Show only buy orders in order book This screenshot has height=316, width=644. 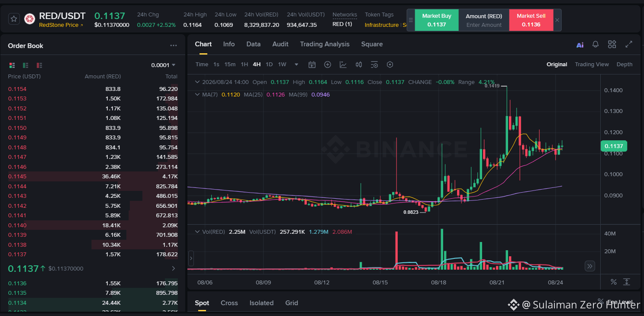[x=26, y=65]
